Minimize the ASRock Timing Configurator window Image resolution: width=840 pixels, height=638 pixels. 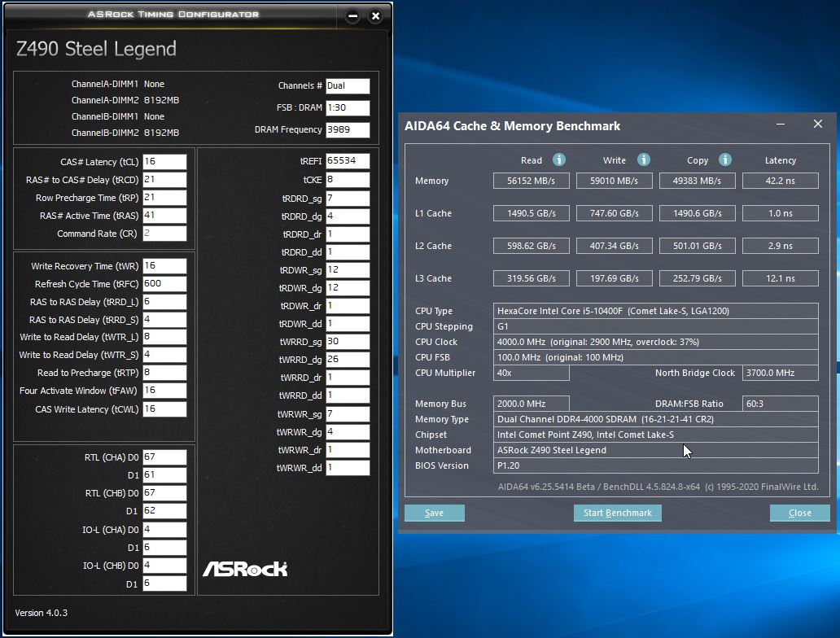[352, 16]
